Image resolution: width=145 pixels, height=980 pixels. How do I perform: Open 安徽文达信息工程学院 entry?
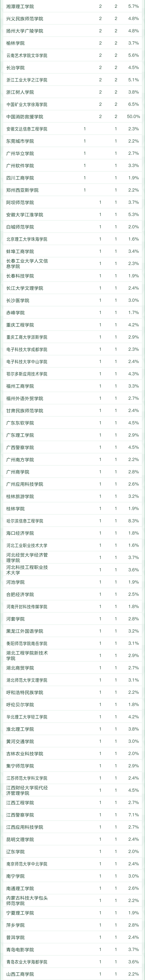coord(27,129)
